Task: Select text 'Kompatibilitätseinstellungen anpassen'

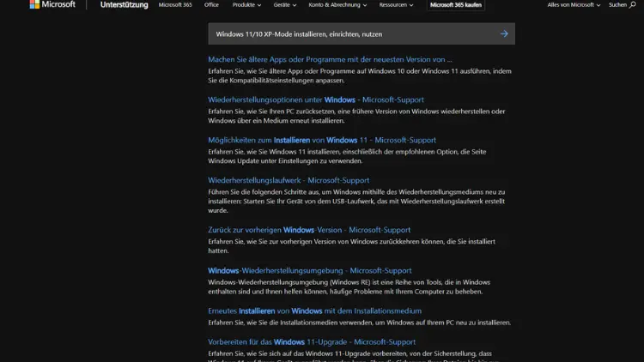Action: click(x=287, y=81)
